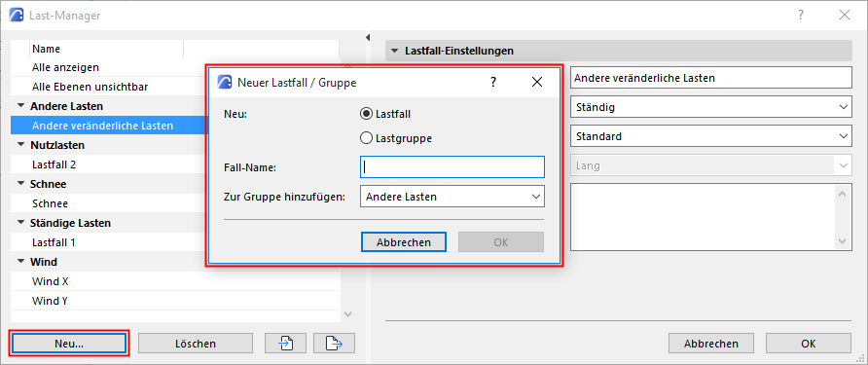Click OK in the Last-Manager window

tap(809, 344)
